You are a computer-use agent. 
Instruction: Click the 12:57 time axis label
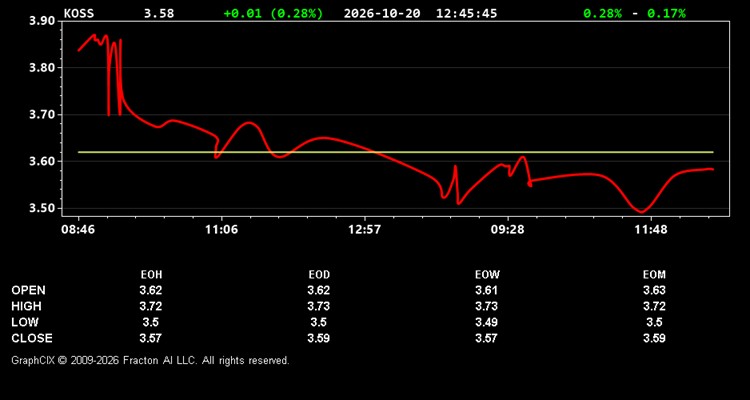[364, 230]
